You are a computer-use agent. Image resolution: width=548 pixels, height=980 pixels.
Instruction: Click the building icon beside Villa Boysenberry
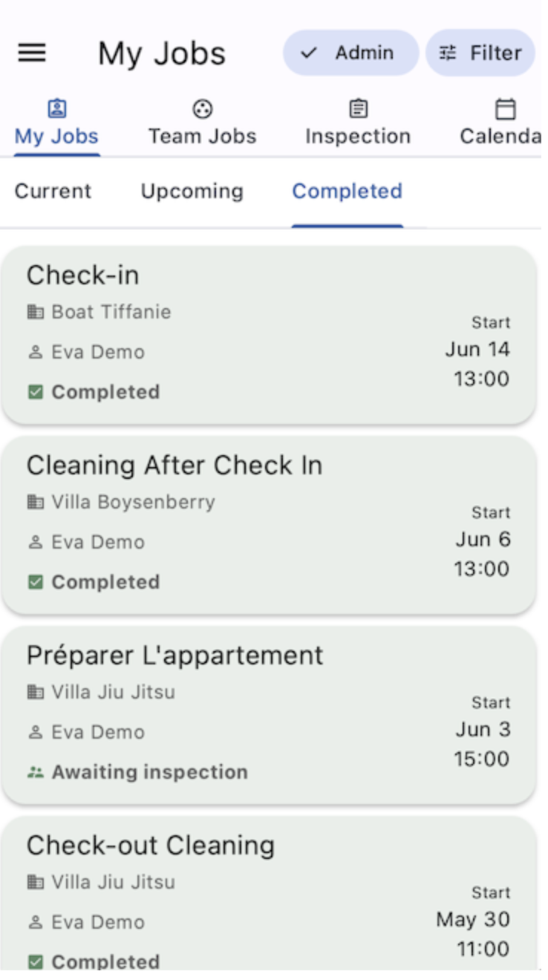pos(35,502)
